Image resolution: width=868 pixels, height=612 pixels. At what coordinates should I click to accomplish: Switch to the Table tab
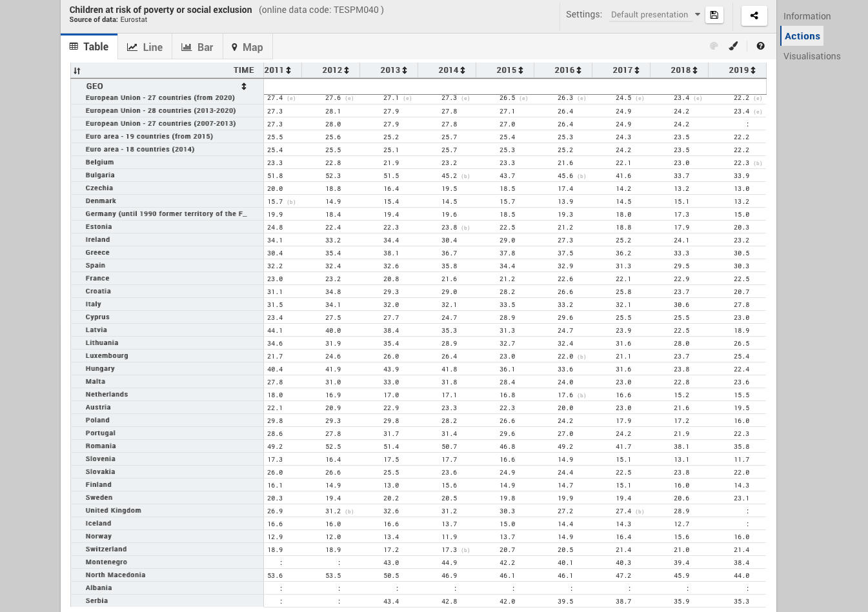[x=89, y=46]
